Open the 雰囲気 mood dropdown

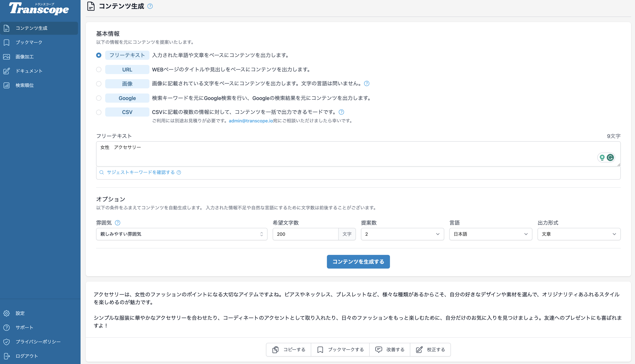click(182, 234)
